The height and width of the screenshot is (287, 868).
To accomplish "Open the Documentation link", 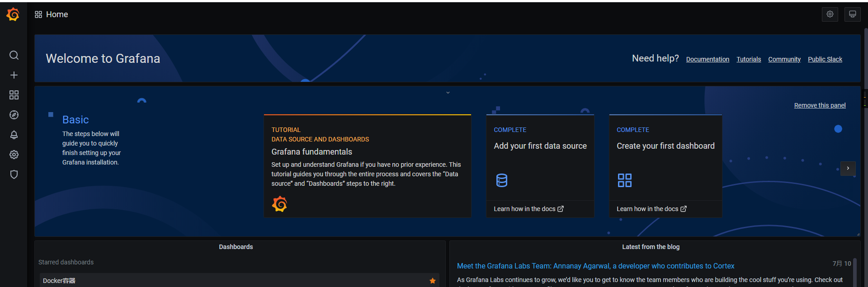I will tap(708, 59).
